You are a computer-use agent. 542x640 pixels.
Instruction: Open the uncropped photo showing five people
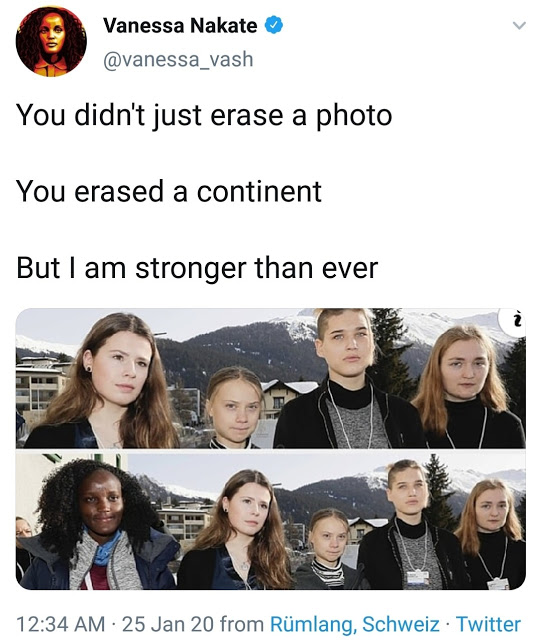tap(271, 521)
